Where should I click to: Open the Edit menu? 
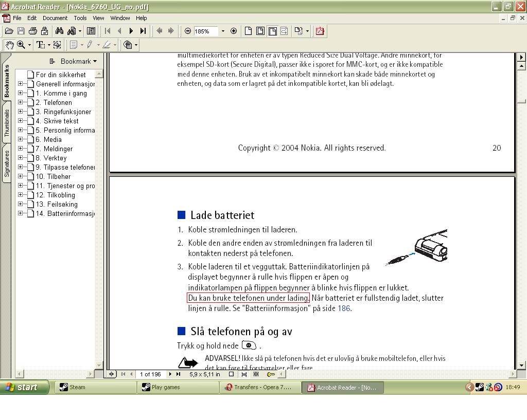pos(32,18)
